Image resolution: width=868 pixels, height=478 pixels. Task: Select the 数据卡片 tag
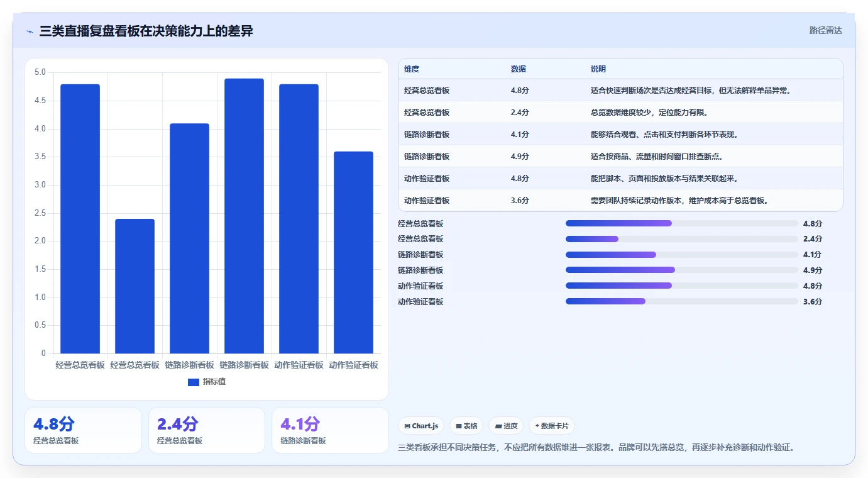[551, 426]
